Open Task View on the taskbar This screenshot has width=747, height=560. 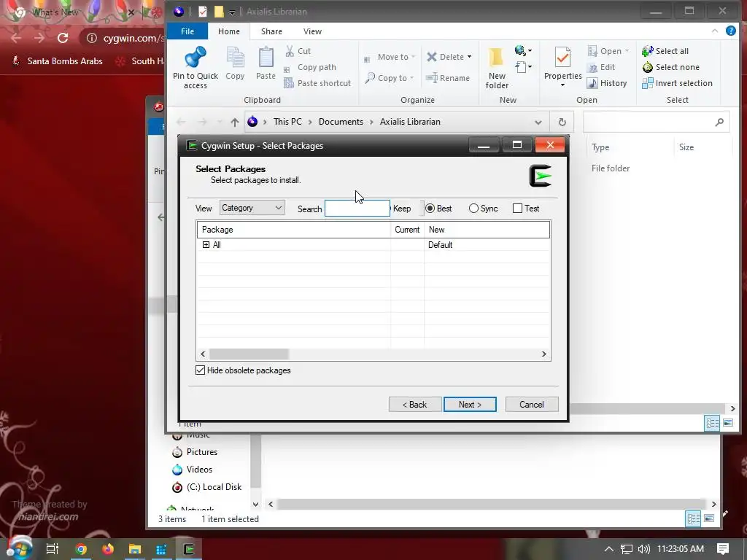tap(52, 549)
